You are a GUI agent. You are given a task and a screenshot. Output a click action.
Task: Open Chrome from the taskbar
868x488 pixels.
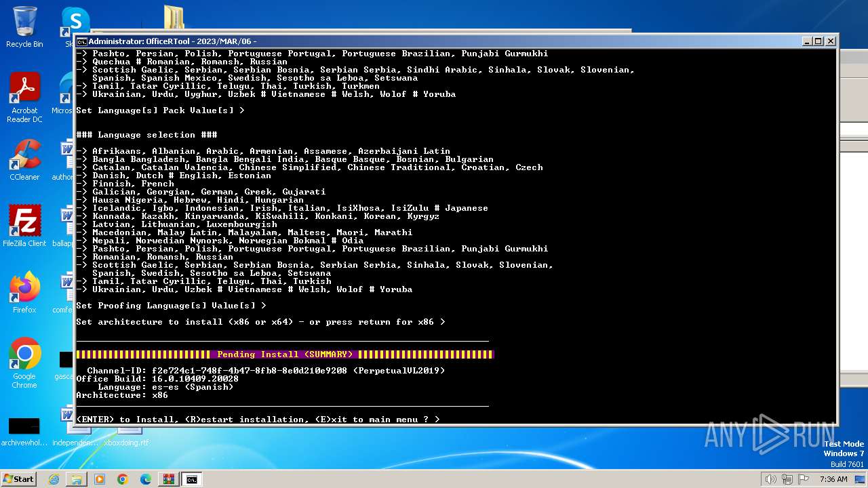coord(123,479)
